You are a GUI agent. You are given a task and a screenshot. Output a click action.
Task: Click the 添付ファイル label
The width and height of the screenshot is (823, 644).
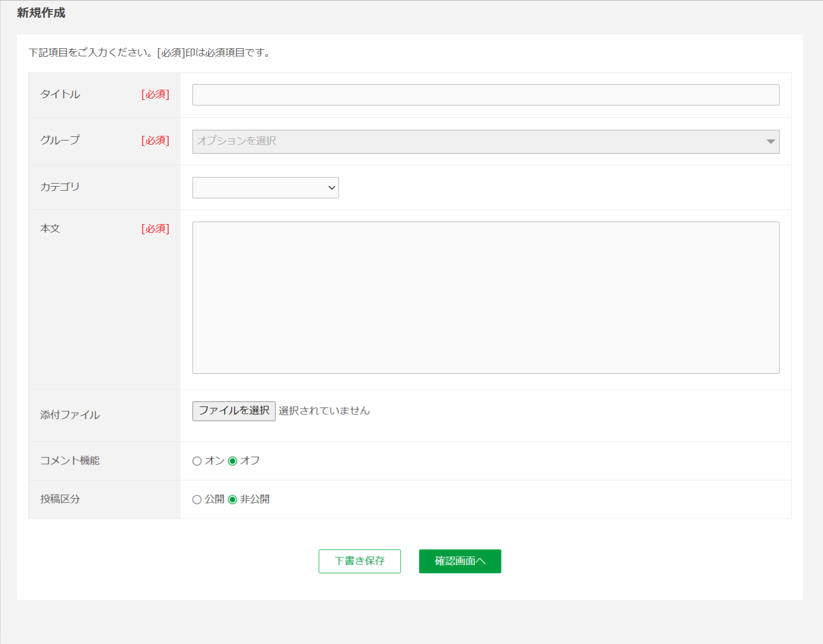click(x=70, y=415)
